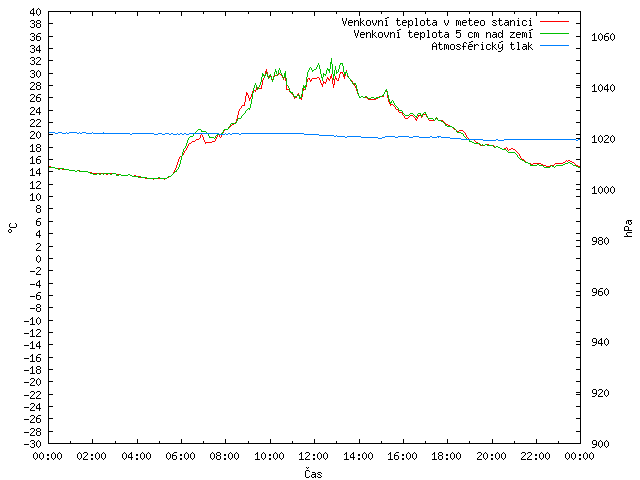Click the pressure axis label 900
The height and width of the screenshot is (480, 640).
[600, 444]
